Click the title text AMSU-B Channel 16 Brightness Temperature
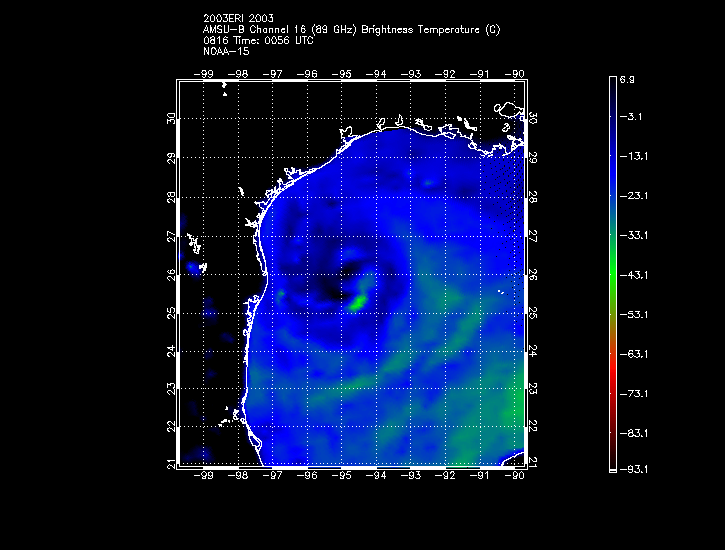This screenshot has height=550, width=725. pyautogui.click(x=351, y=30)
